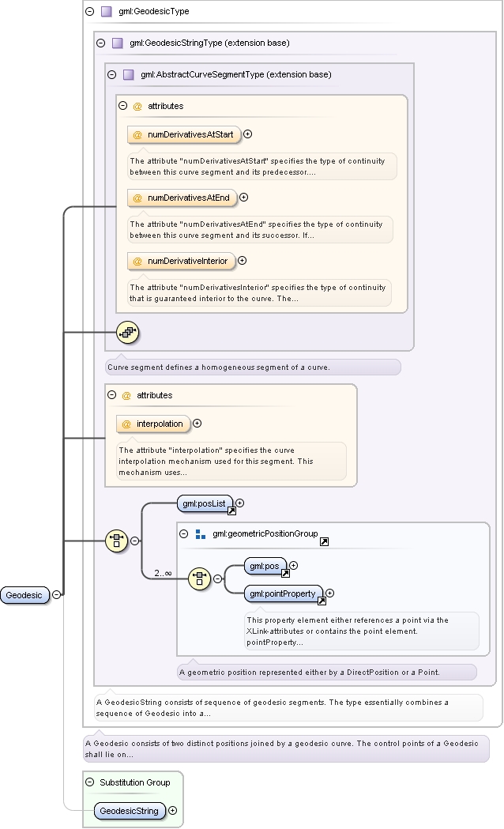Follow the gml:posList reference arrow
The height and width of the screenshot is (829, 504).
tap(231, 511)
